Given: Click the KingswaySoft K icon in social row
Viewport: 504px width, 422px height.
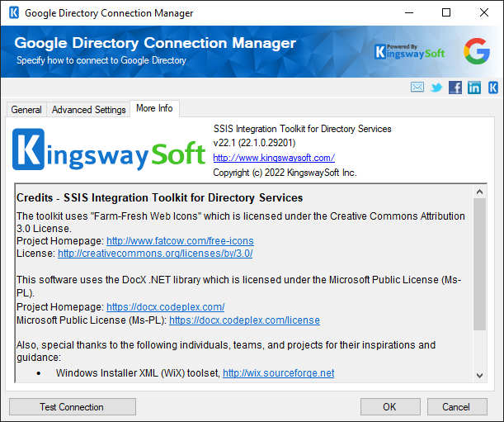Looking at the screenshot, I should (x=493, y=88).
